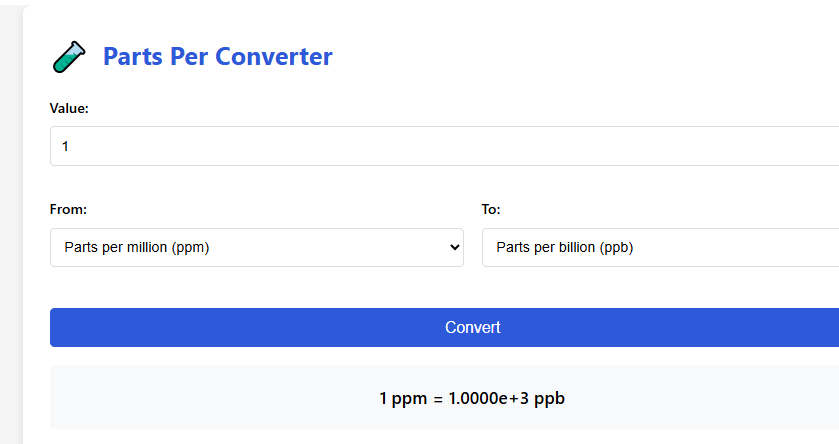Click the equals sign in the result
Viewport: 839px width, 444px height.
point(436,398)
